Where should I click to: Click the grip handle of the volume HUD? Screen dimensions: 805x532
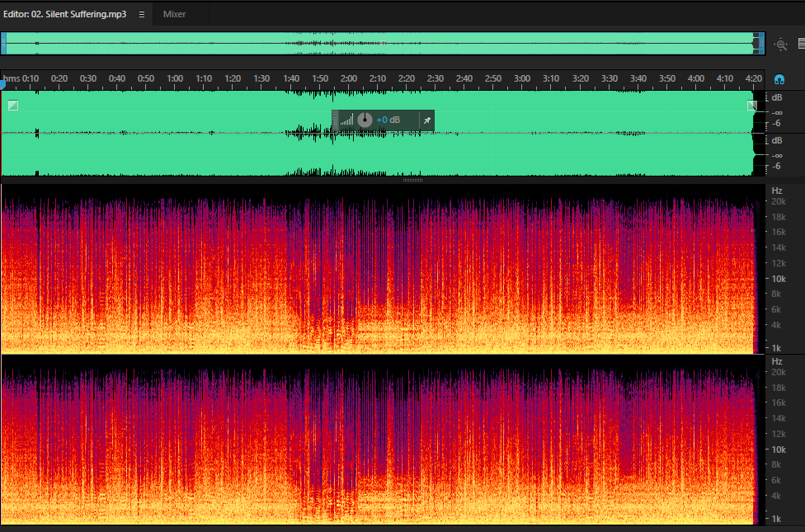pos(335,120)
